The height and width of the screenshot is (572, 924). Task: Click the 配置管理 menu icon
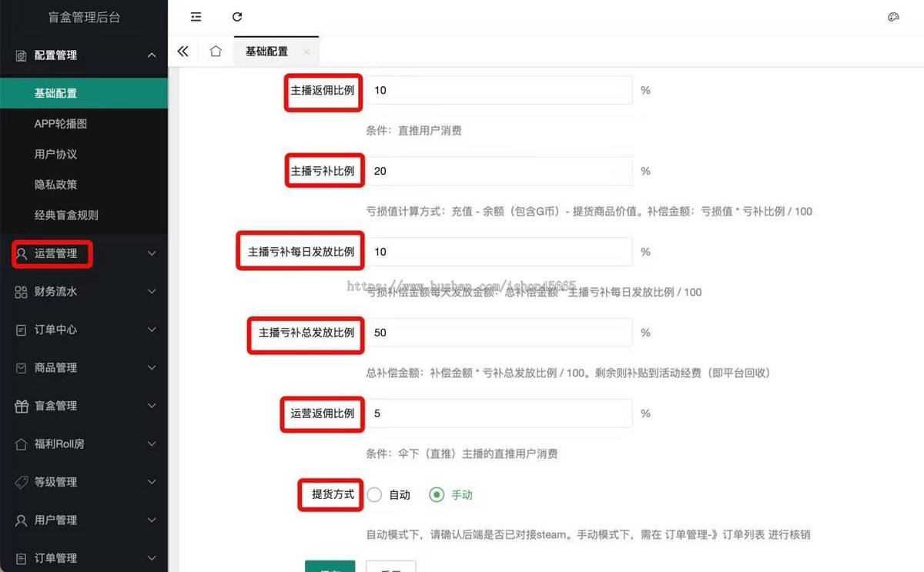[21, 55]
